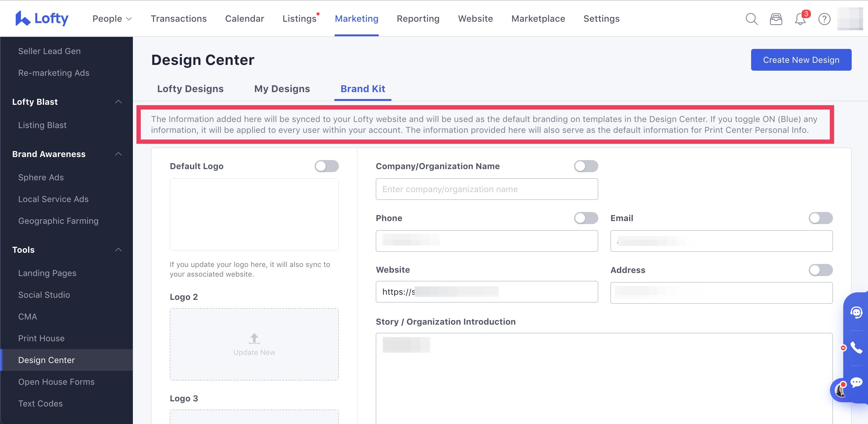This screenshot has width=868, height=424.
Task: Enable the Phone toggle
Action: pos(586,218)
